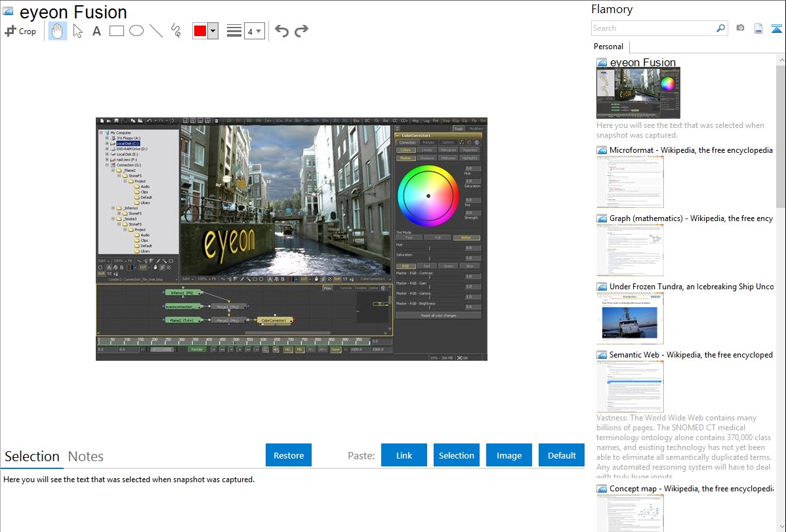Pick the ellipse shape tool

pos(136,31)
